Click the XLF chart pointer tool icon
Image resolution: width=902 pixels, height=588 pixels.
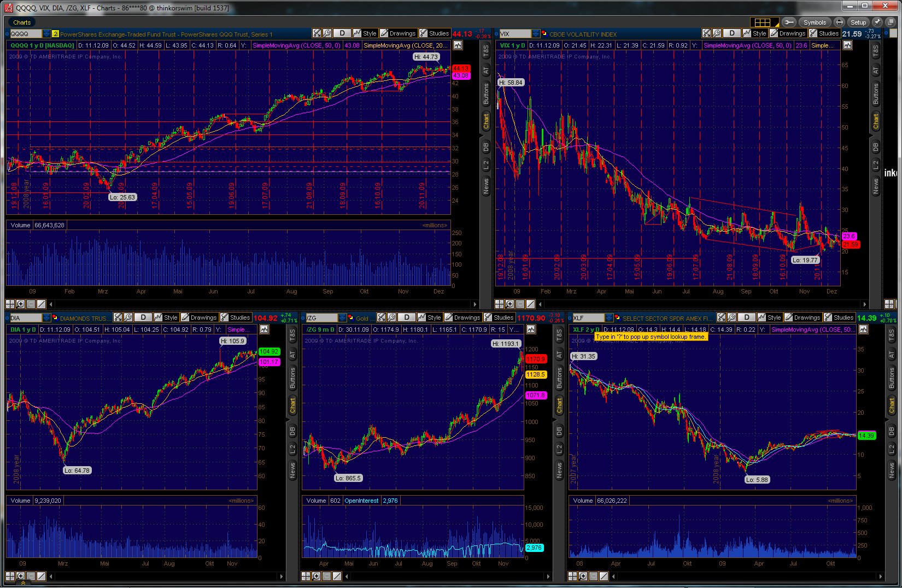pyautogui.click(x=722, y=317)
